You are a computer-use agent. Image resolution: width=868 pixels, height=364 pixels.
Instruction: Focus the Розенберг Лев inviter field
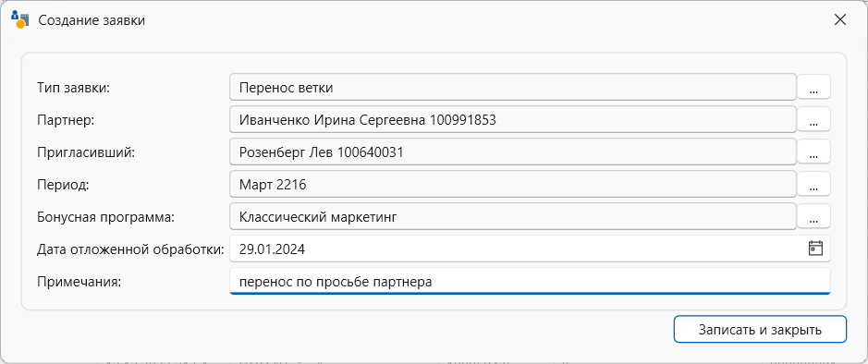(x=513, y=152)
